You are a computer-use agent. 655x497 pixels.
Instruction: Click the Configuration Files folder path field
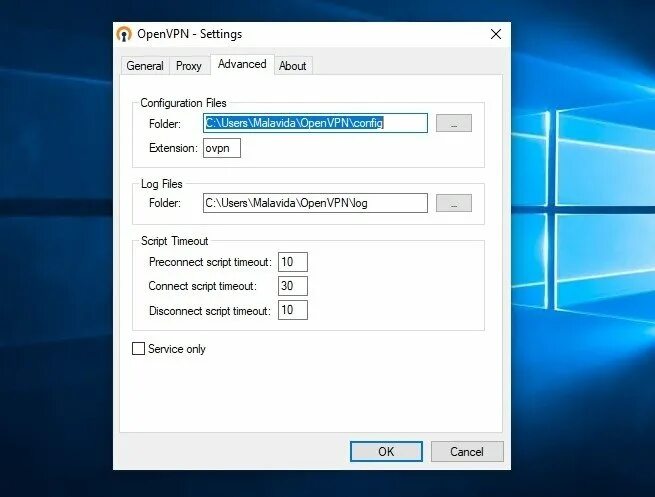coord(315,123)
